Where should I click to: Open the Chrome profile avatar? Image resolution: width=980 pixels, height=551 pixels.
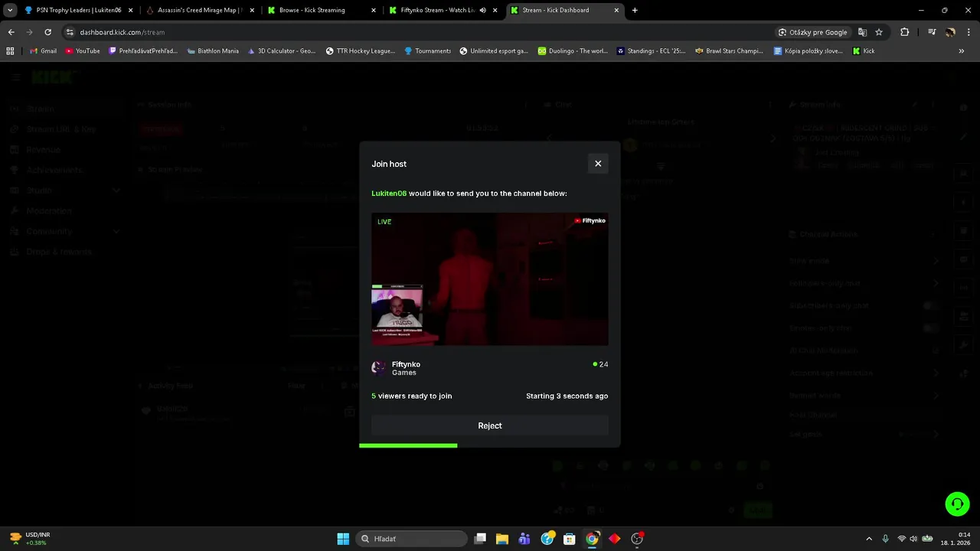coord(950,32)
